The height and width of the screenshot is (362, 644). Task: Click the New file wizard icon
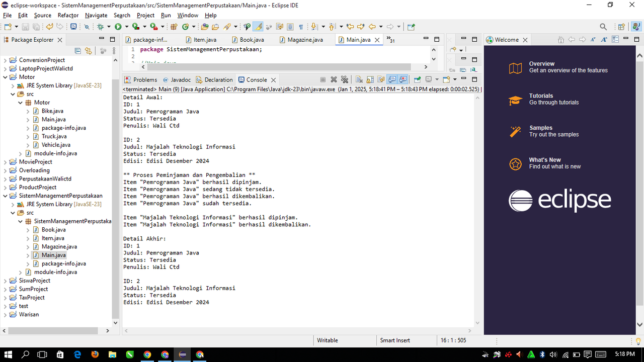8,27
